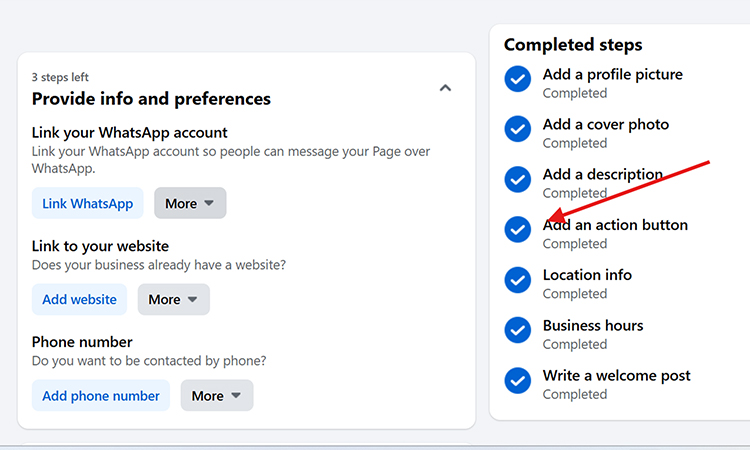Click the '3 steps left' label

pyautogui.click(x=60, y=77)
